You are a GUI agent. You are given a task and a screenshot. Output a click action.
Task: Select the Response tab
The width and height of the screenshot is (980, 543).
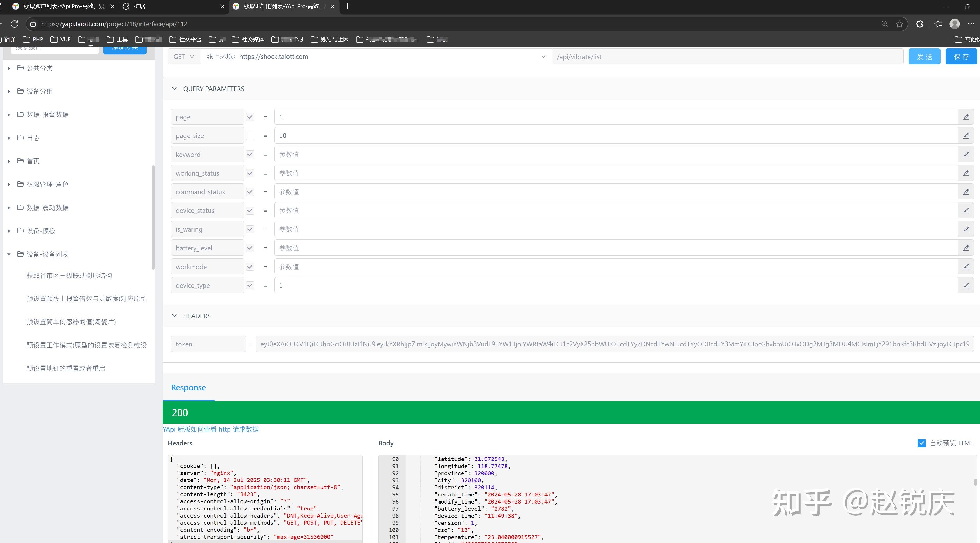point(188,387)
